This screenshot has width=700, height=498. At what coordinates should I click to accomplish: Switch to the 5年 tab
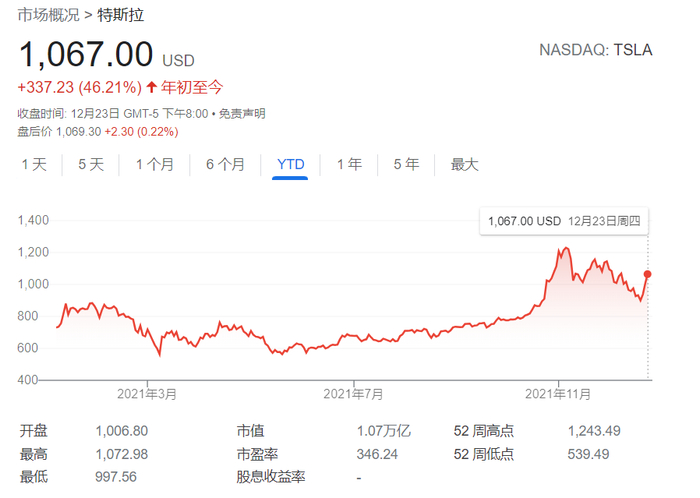point(406,164)
